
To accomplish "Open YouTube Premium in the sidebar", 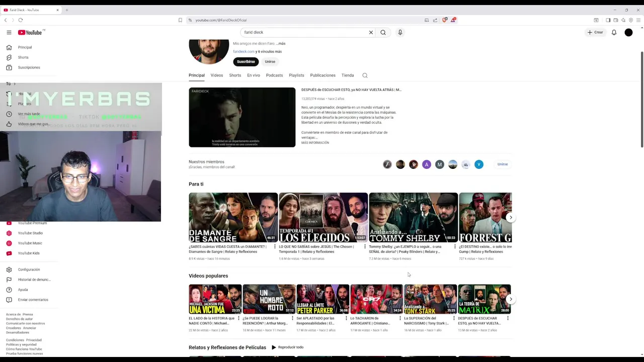I will 32,223.
